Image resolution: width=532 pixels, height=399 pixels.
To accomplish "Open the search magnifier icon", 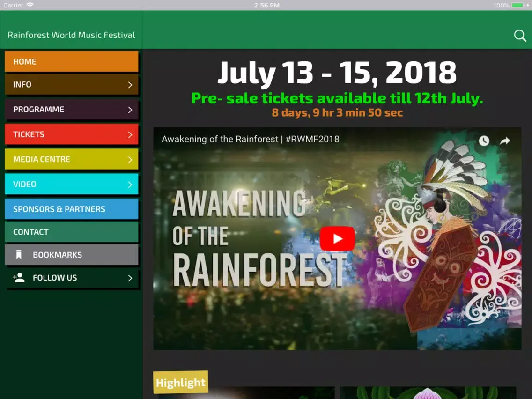I will [x=520, y=35].
